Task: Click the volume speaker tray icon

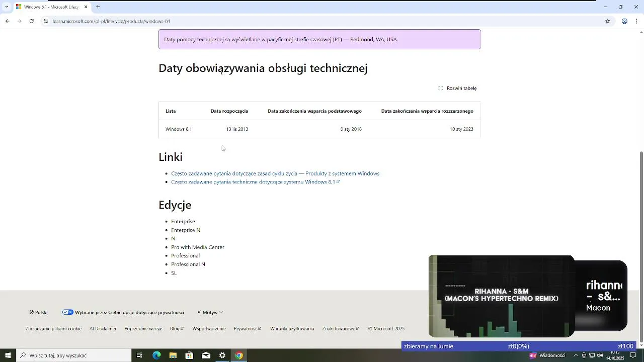Action: click(600, 355)
